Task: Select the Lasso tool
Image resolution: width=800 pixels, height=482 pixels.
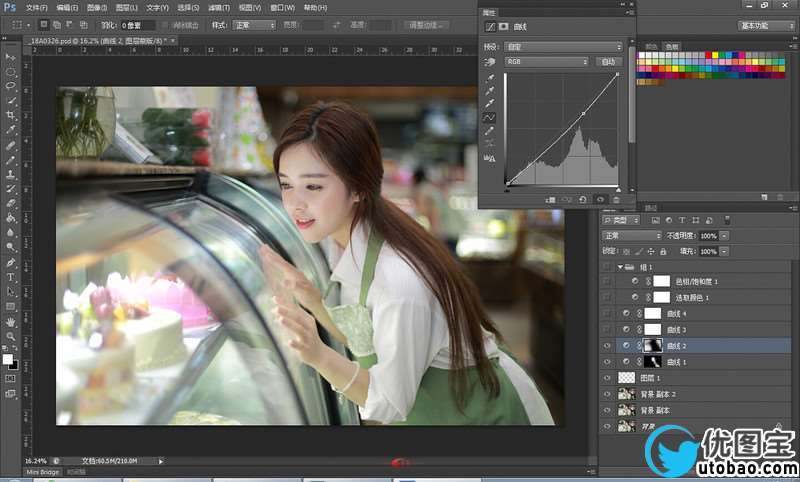Action: point(11,87)
